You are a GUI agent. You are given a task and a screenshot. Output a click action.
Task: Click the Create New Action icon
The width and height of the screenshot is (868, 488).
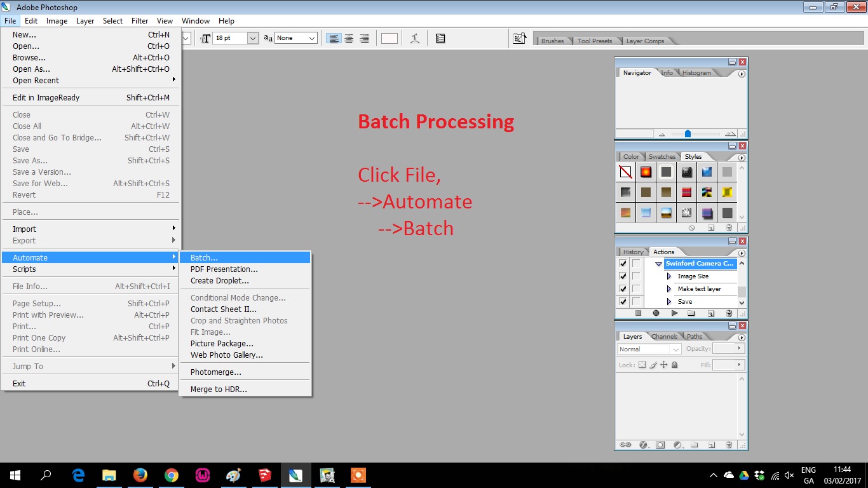710,313
